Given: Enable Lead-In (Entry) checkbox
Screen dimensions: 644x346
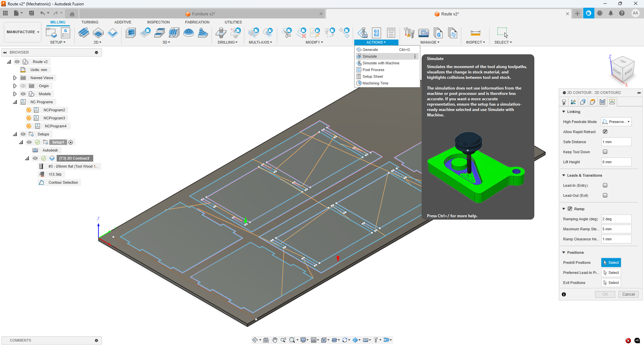Looking at the screenshot, I should click(x=605, y=185).
